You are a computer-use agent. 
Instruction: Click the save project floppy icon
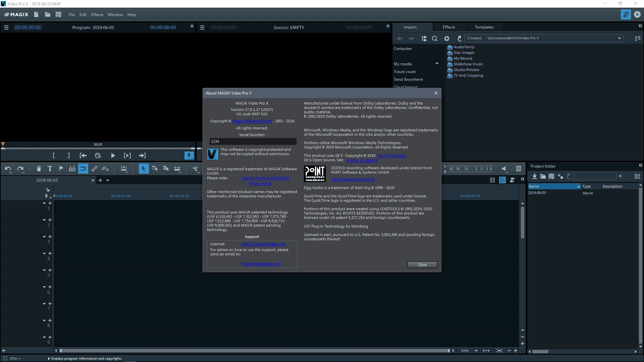click(58, 14)
